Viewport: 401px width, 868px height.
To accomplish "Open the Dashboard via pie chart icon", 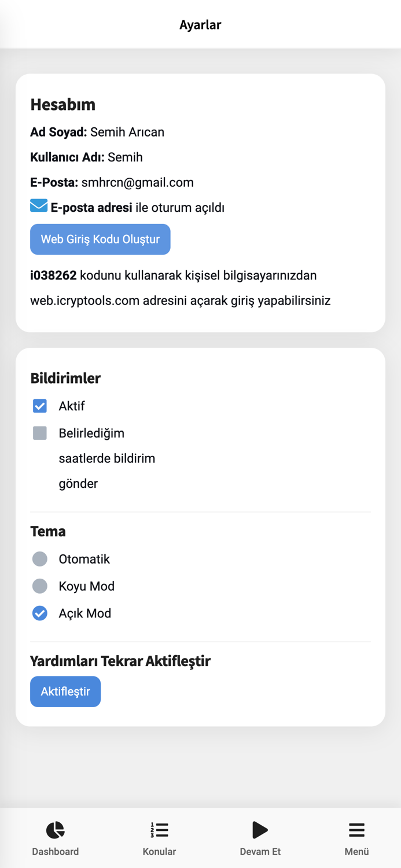I will click(55, 830).
